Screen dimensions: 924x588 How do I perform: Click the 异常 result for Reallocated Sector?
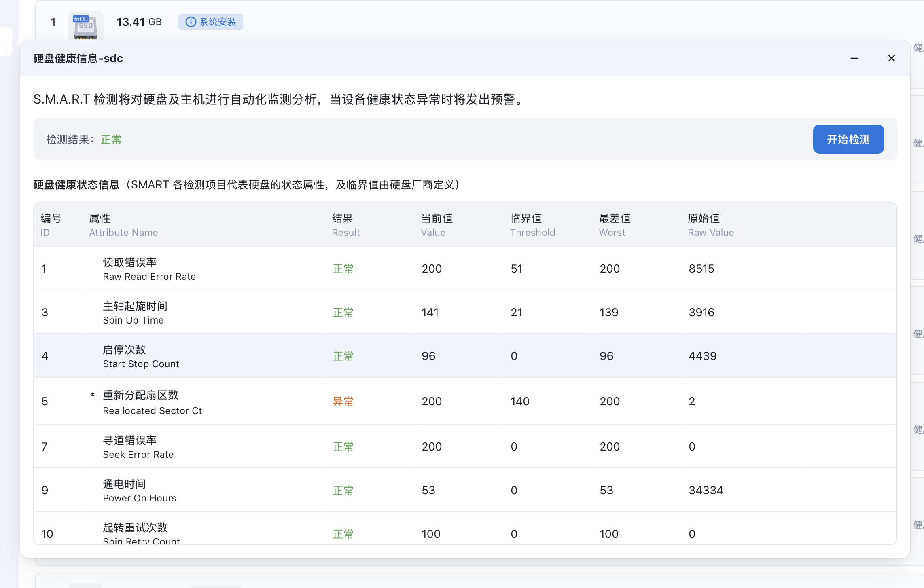point(343,401)
